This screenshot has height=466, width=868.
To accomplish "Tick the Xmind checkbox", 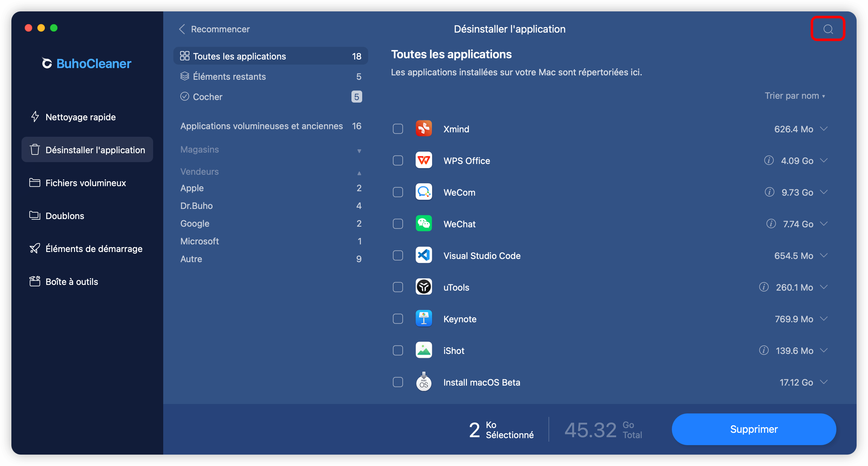I will [398, 129].
